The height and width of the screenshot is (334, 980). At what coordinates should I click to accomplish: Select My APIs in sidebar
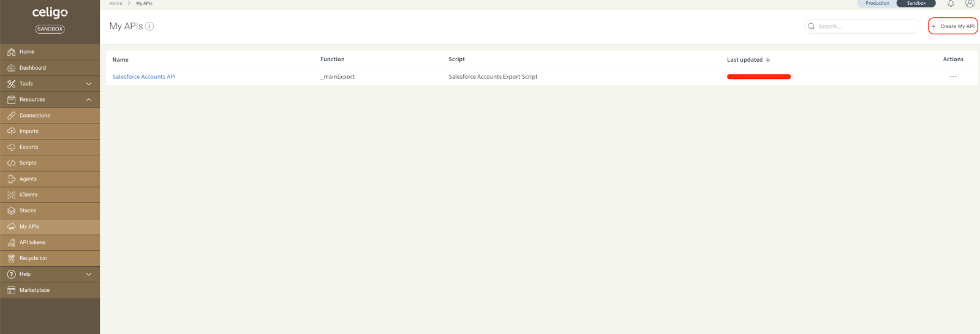50,227
